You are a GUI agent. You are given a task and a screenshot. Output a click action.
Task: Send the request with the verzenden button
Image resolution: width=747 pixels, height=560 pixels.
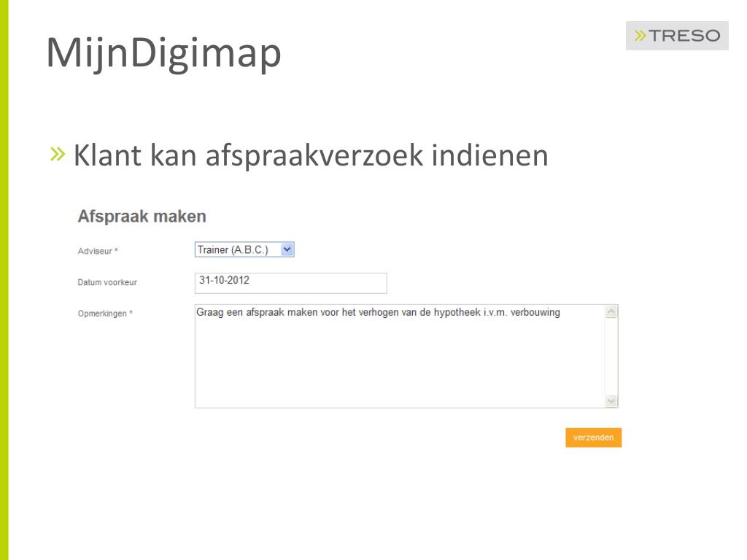tap(593, 437)
